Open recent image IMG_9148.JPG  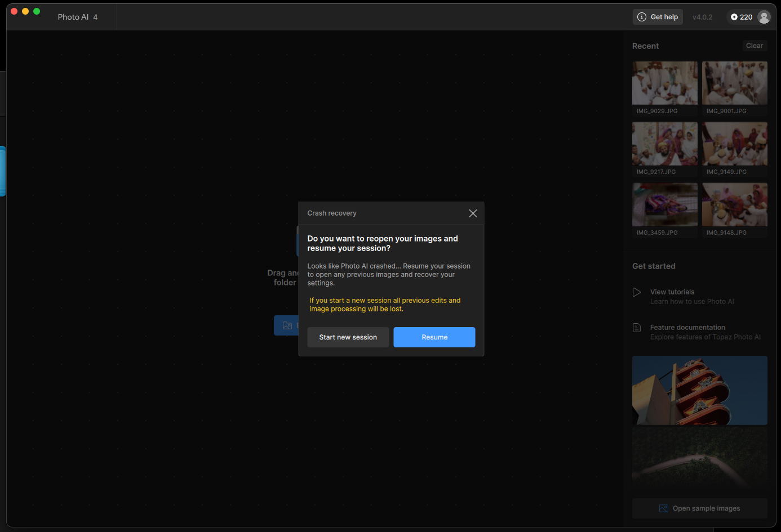coord(735,209)
